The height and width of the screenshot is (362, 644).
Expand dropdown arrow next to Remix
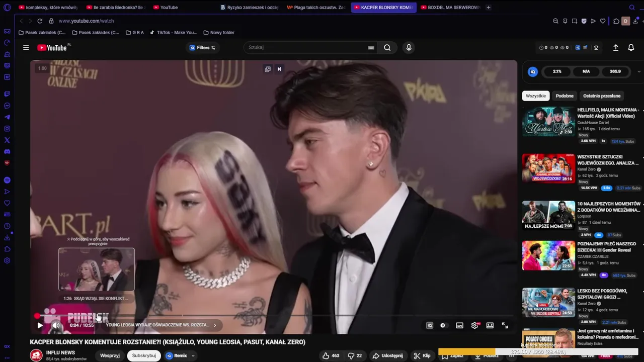coord(193,355)
